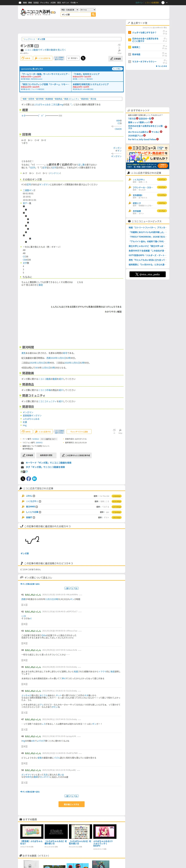Upvote comment 46 with left vote icon
The width and height of the screenshot is (186, 868).
pyautogui.click(x=22, y=713)
